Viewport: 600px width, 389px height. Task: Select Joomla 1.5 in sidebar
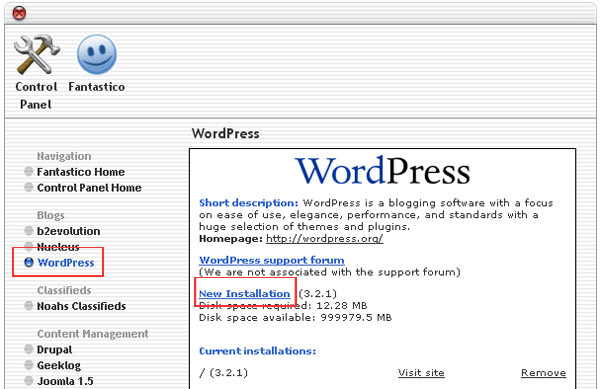pos(65,381)
